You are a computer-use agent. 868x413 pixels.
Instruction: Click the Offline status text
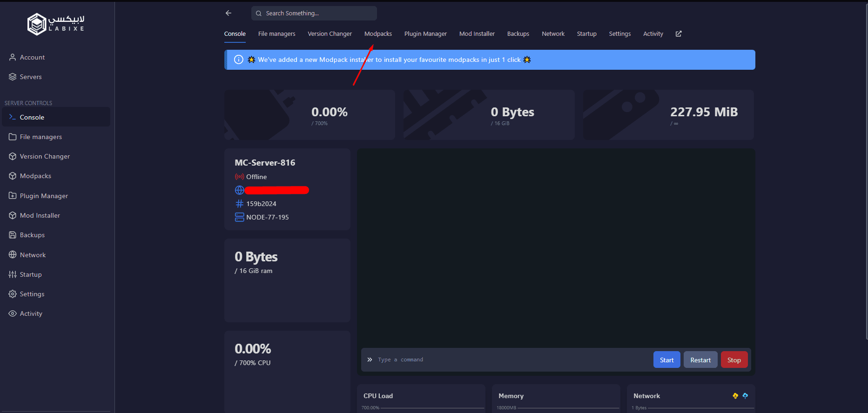[x=256, y=177]
